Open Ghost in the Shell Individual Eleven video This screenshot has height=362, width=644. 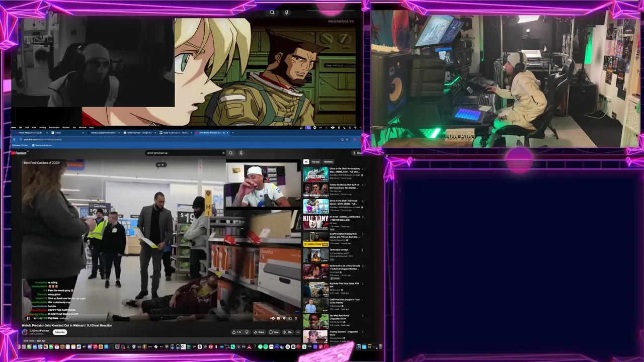coord(315,206)
